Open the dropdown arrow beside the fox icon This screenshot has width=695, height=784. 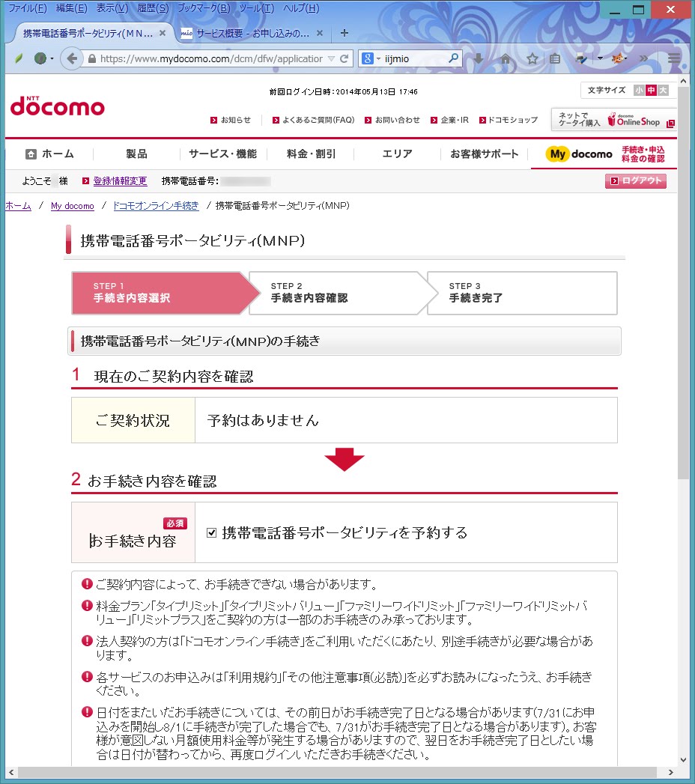coord(600,58)
